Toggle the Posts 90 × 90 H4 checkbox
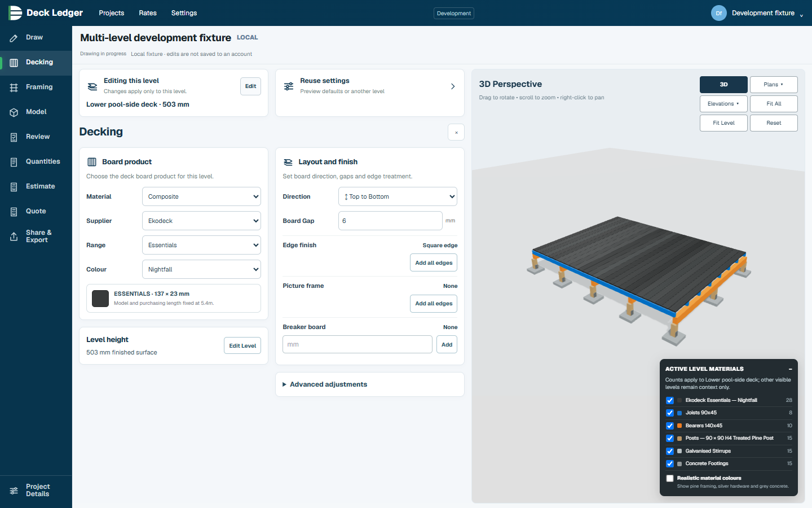Screen dimensions: 812x508 click(x=670, y=439)
